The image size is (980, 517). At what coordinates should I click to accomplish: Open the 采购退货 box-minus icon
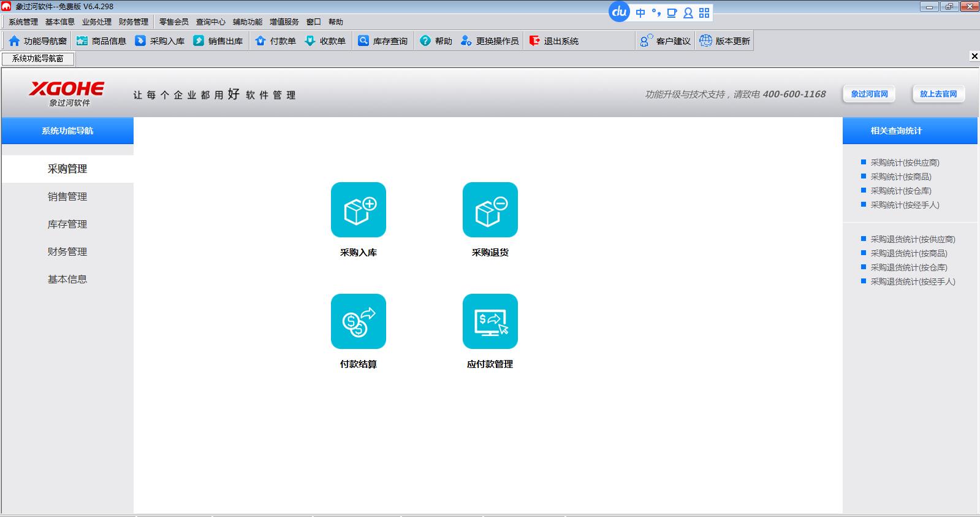(490, 210)
